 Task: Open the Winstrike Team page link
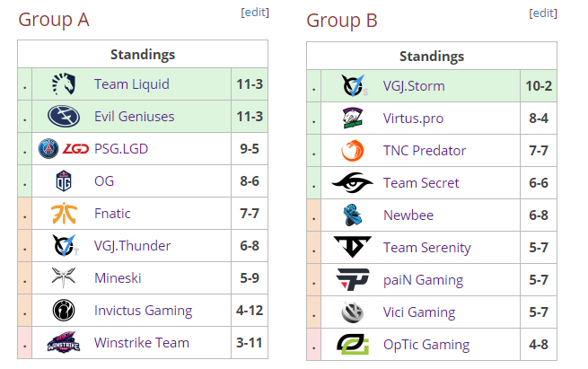142,343
